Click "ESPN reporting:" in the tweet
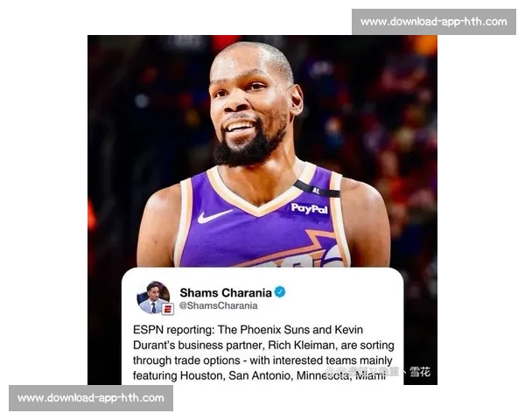The image size is (525, 420). click(174, 330)
